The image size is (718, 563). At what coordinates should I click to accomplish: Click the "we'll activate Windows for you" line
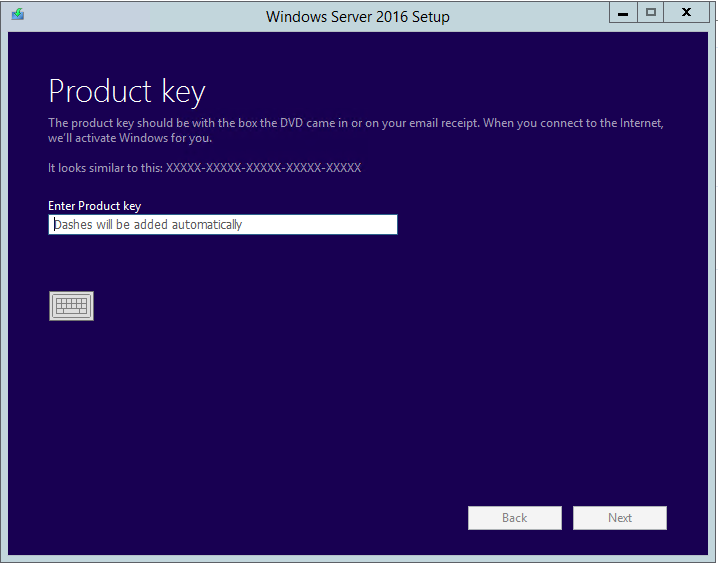point(130,138)
